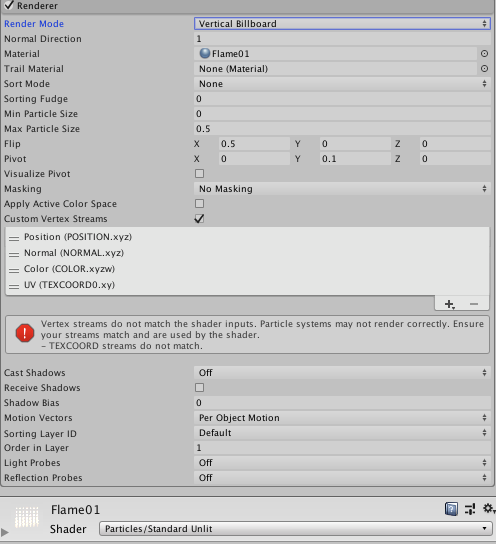
Task: Disable the Custom Vertex Streams checkbox
Action: pos(199,219)
